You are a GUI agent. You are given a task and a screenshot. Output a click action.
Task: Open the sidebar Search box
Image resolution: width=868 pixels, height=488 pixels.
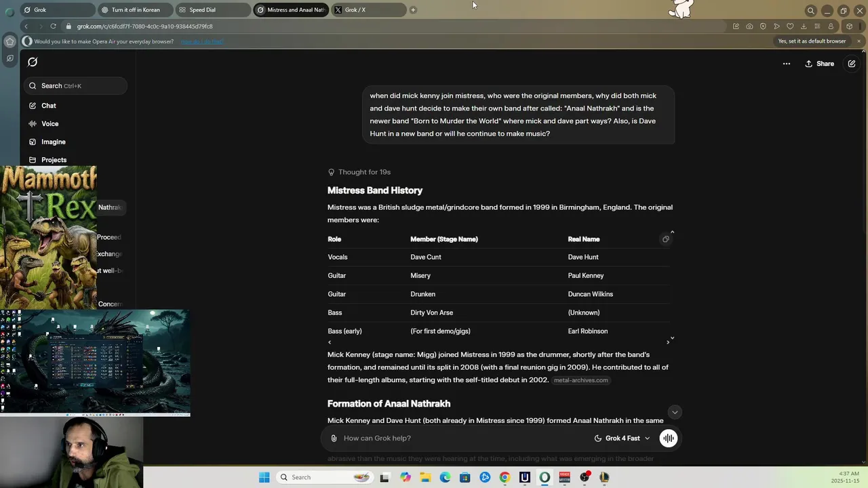click(x=75, y=86)
